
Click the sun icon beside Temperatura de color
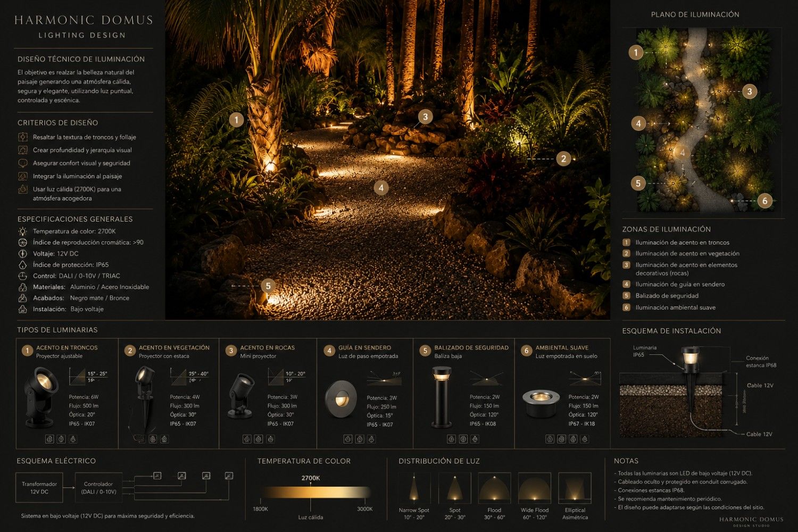[22, 231]
